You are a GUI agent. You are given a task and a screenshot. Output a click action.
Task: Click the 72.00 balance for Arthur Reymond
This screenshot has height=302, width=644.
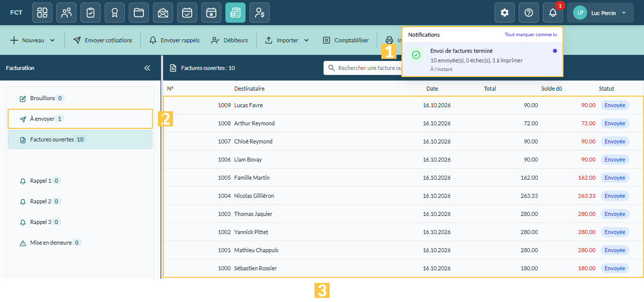click(x=588, y=123)
